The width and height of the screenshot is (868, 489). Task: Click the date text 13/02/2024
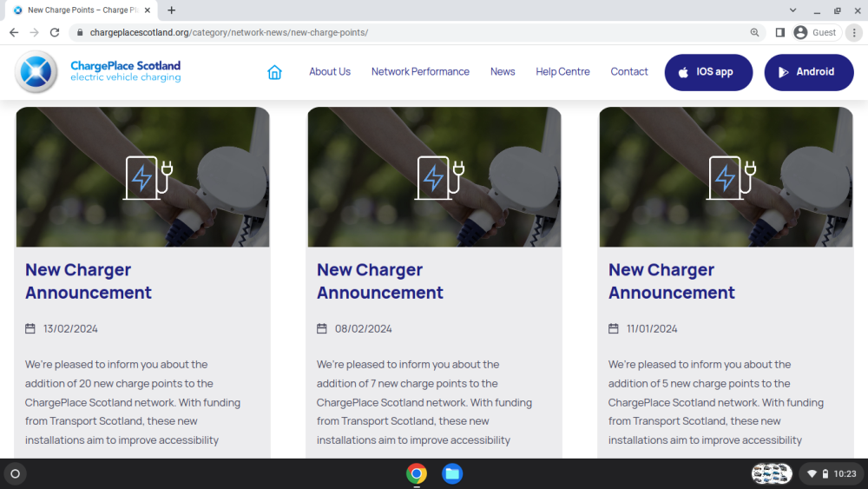point(71,329)
